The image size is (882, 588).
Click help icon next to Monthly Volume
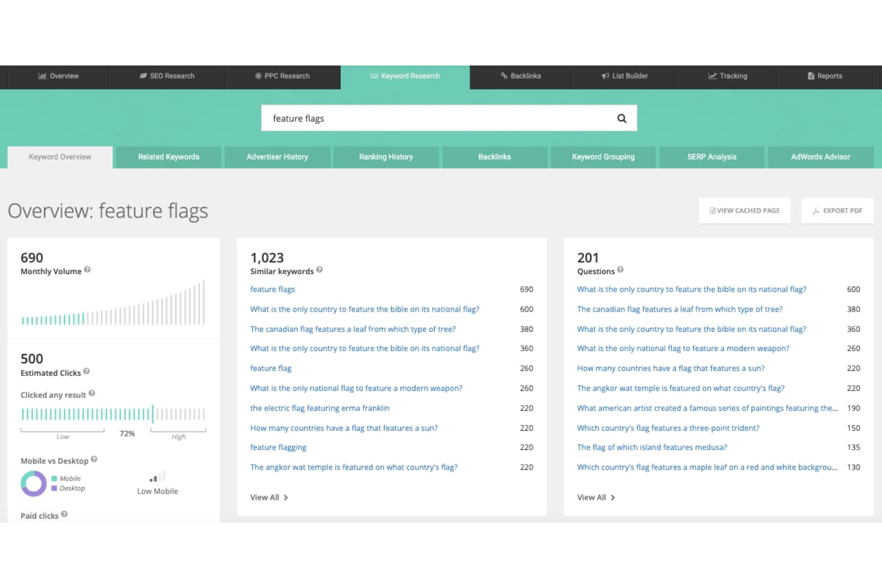point(88,270)
